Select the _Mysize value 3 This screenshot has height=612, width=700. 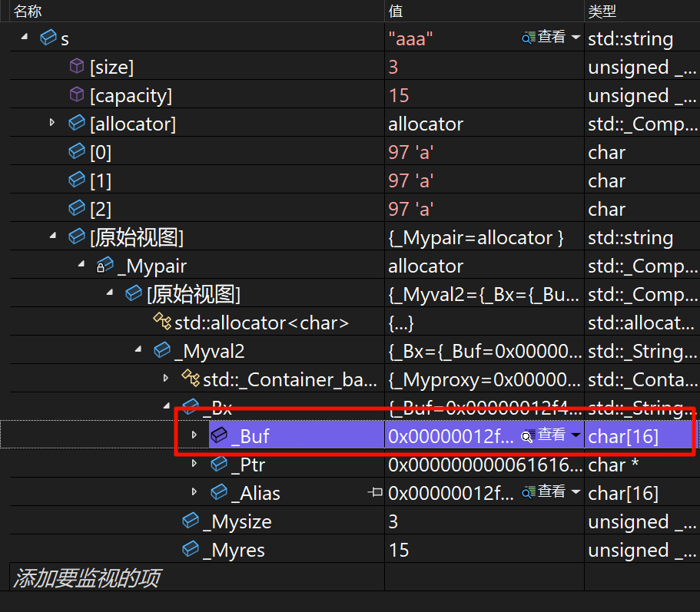click(393, 521)
